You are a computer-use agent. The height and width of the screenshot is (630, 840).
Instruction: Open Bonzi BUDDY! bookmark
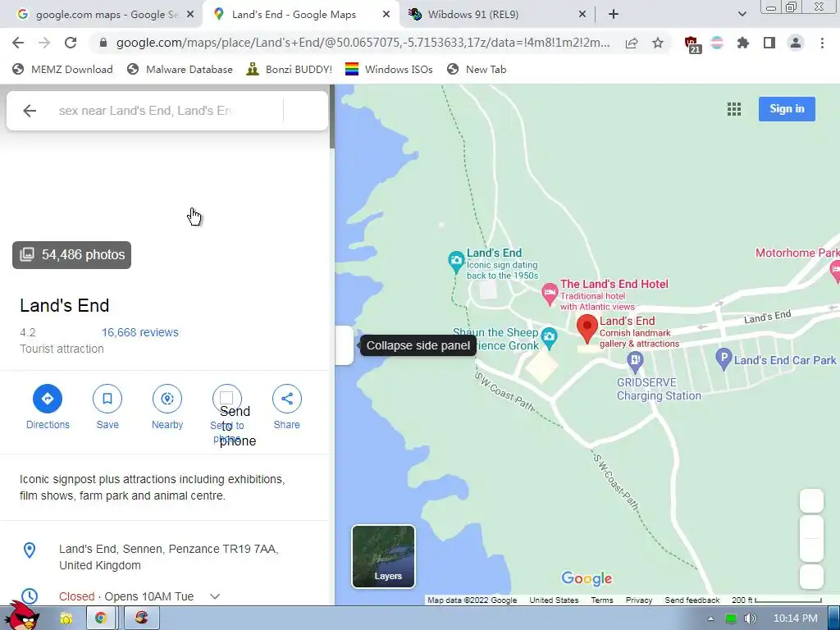pyautogui.click(x=289, y=69)
